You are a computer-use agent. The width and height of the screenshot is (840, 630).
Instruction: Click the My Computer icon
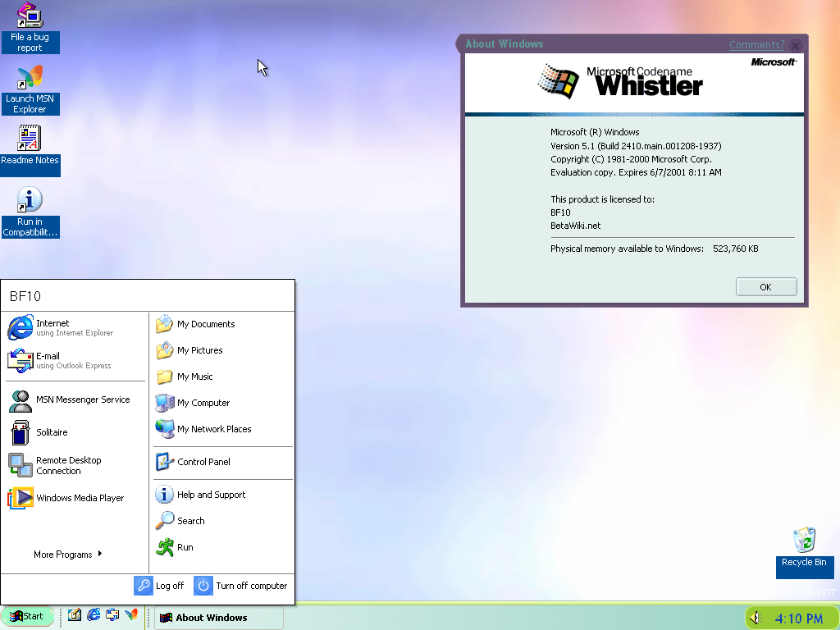point(164,402)
